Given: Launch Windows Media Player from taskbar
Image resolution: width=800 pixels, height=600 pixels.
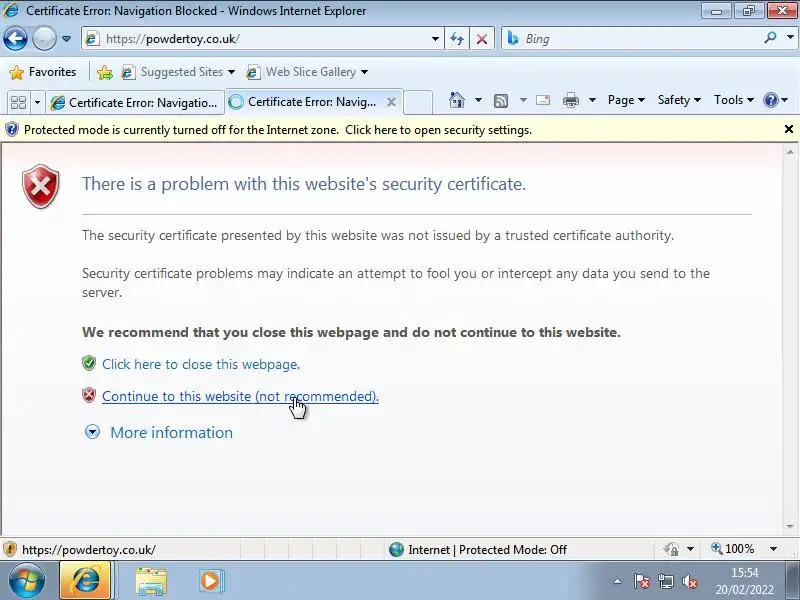Looking at the screenshot, I should click(211, 581).
